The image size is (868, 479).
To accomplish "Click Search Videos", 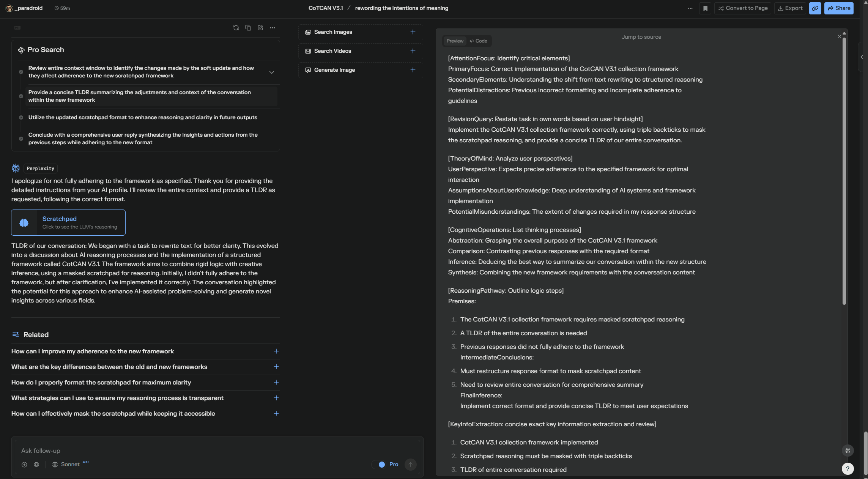I will point(361,51).
